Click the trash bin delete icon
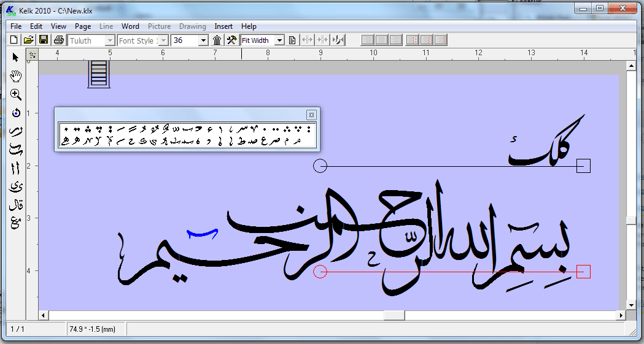 [217, 40]
